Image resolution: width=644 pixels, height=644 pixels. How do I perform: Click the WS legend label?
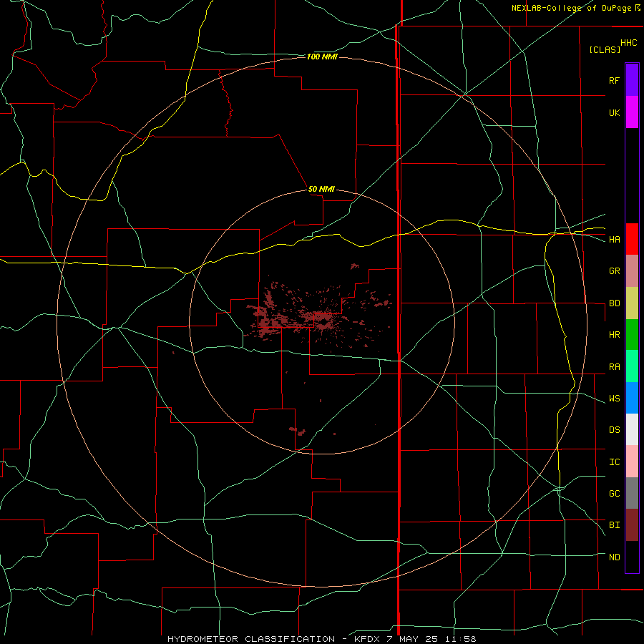pyautogui.click(x=614, y=399)
